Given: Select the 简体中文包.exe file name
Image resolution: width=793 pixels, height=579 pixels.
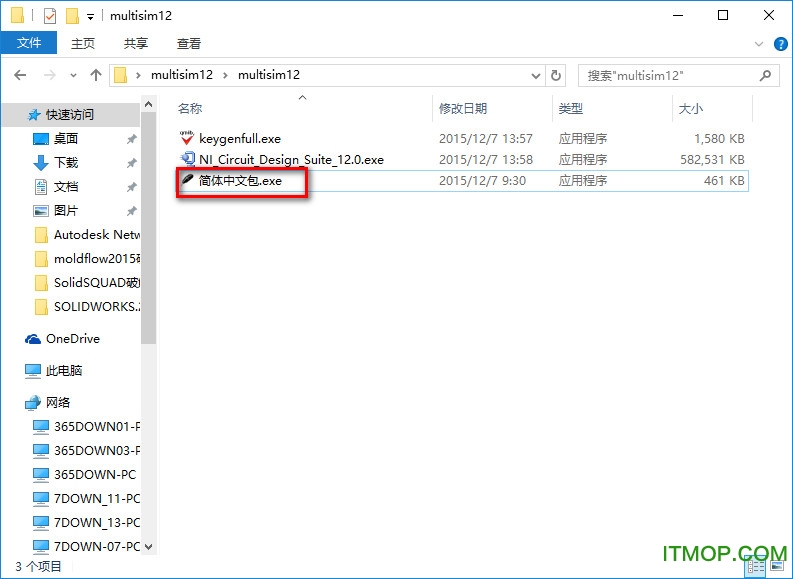Looking at the screenshot, I should point(240,181).
